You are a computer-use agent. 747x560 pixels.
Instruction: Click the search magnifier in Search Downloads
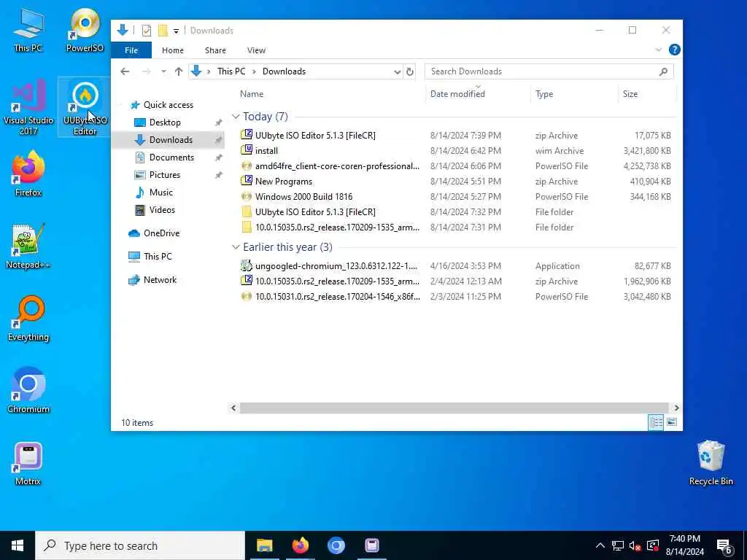663,71
